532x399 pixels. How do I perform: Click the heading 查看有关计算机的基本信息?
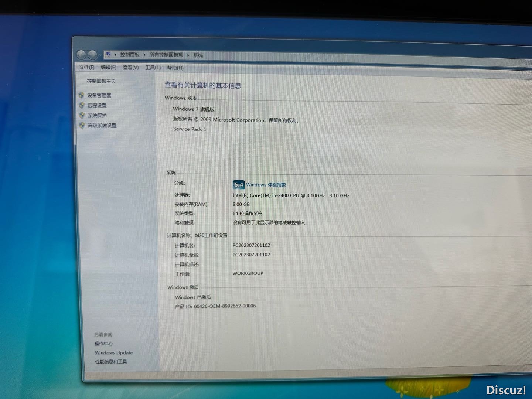click(x=203, y=85)
